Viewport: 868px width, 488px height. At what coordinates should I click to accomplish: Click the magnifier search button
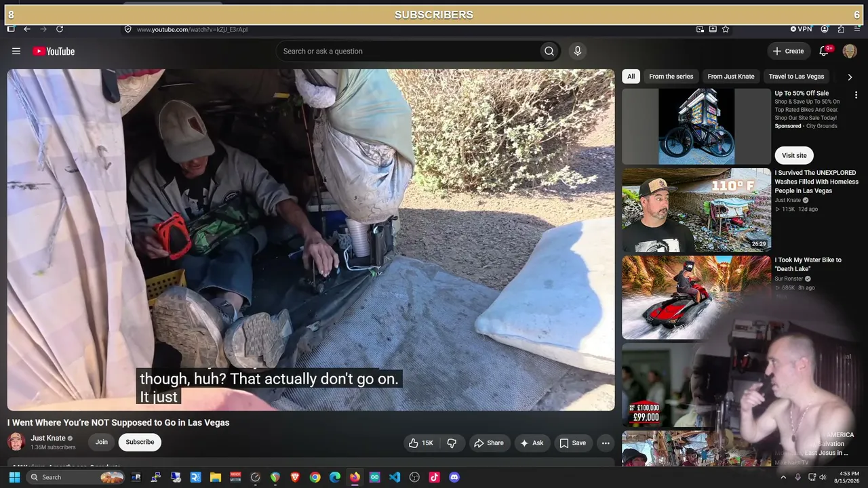tap(549, 52)
